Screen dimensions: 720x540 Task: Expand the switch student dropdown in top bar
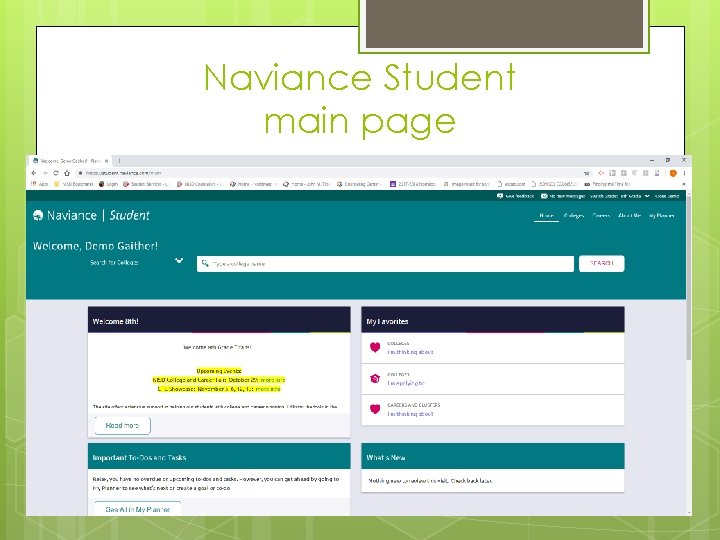pyautogui.click(x=647, y=196)
